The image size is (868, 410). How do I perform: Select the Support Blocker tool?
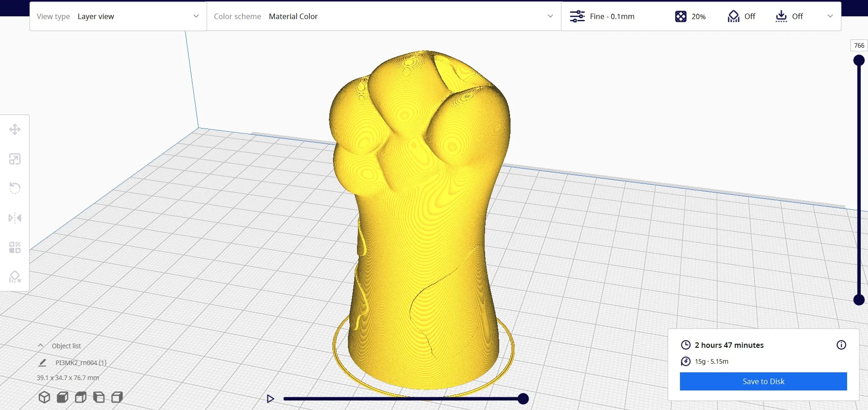tap(15, 277)
